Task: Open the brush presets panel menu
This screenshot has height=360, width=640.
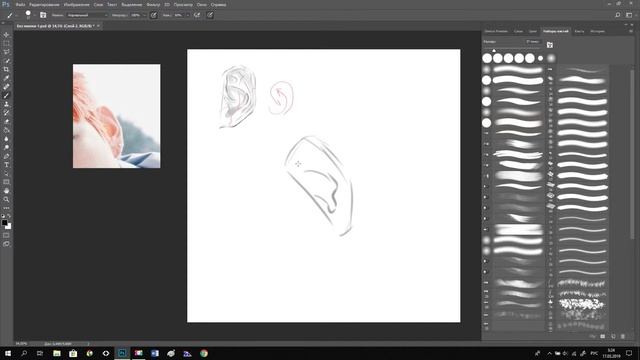Action: tap(631, 31)
